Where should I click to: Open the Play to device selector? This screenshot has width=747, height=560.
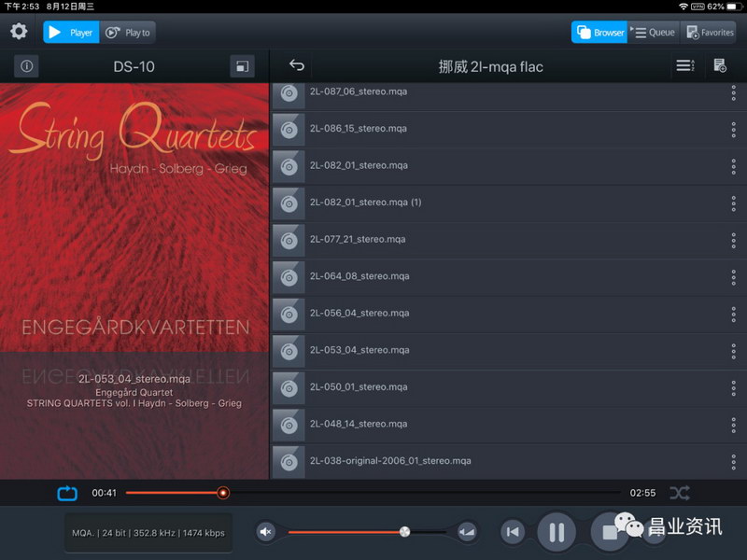point(128,33)
